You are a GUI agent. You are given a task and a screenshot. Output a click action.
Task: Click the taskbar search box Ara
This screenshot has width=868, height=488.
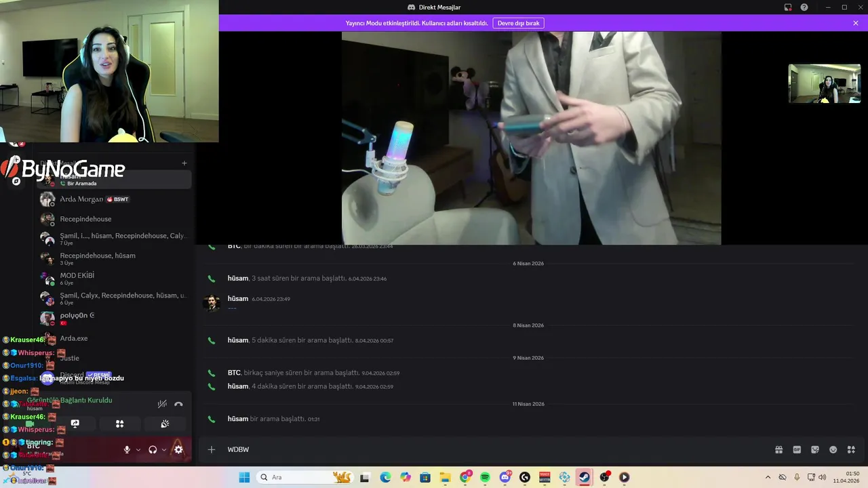pyautogui.click(x=304, y=477)
